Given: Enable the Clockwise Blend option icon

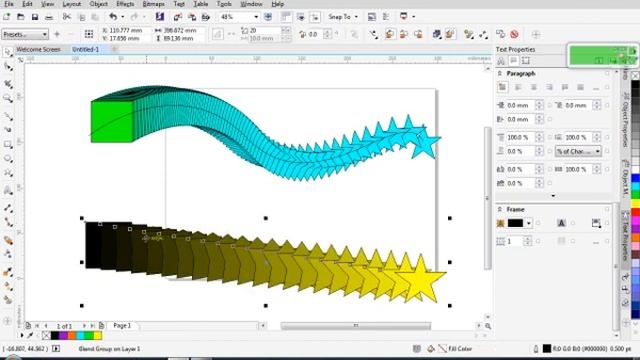Looking at the screenshot, I should (x=404, y=34).
